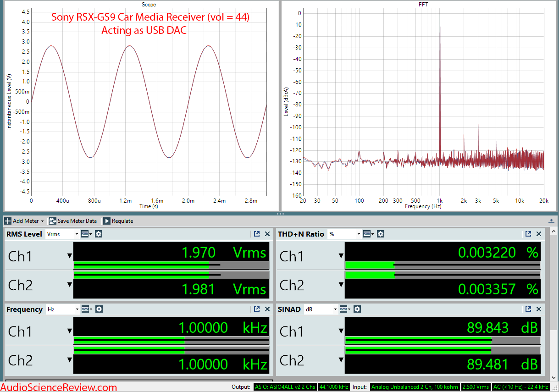
Task: Click the AC (<10 Hz) - 22.4 kHz filter status
Action: click(x=520, y=387)
